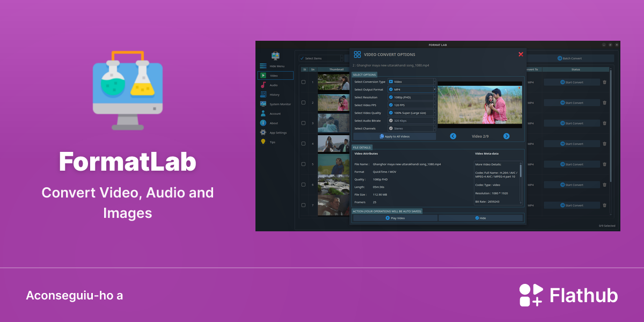
Task: Delete the first row with trash icon
Action: [x=605, y=82]
